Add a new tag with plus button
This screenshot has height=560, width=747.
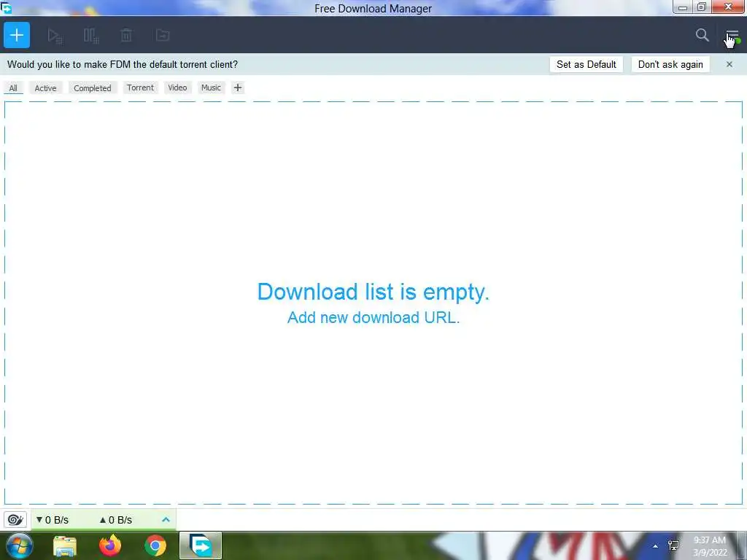coord(238,87)
